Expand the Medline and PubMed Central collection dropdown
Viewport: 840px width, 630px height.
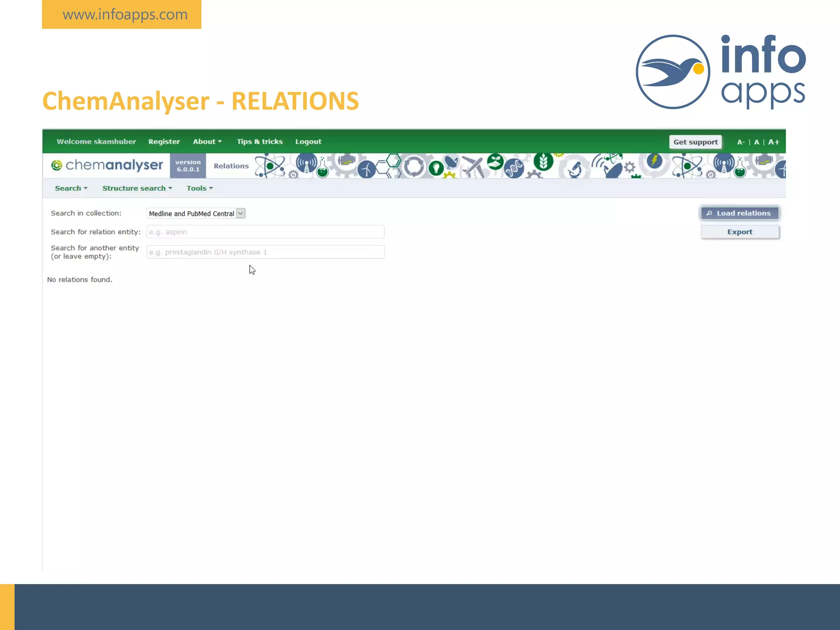coord(196,213)
